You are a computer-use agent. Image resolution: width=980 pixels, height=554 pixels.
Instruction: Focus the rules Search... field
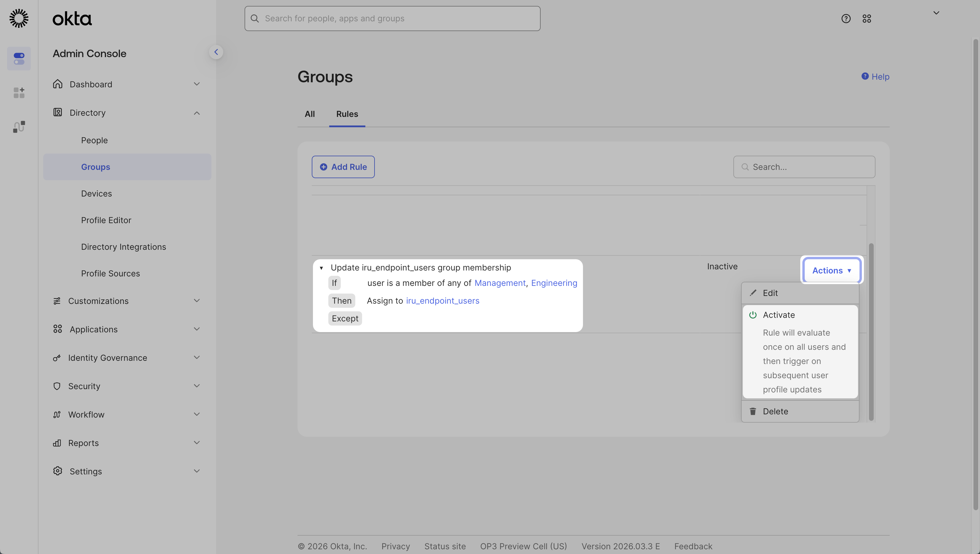point(804,167)
